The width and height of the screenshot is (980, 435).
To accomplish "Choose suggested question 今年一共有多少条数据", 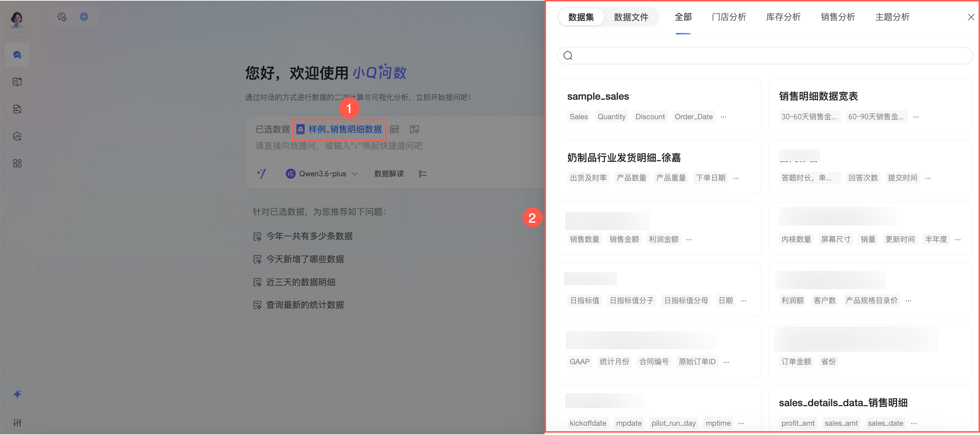I will (x=309, y=236).
